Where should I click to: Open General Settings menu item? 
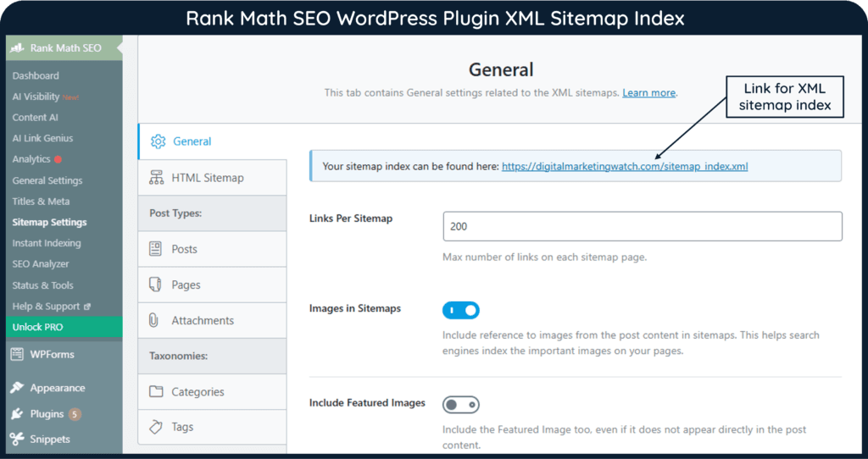(47, 180)
